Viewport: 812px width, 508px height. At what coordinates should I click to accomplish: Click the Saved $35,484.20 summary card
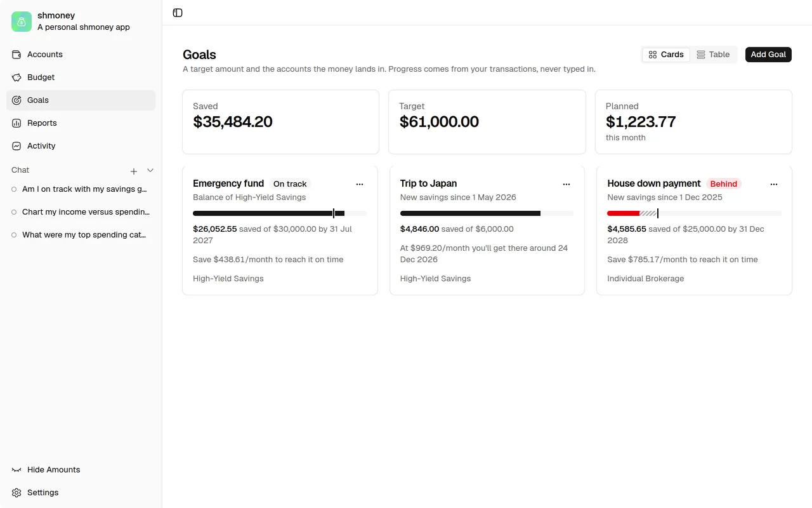pos(280,122)
